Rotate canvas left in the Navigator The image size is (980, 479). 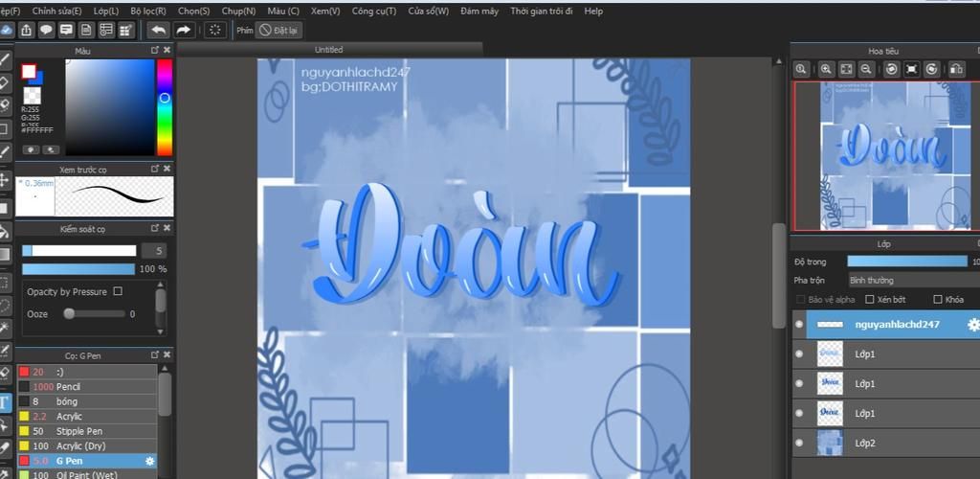point(892,69)
